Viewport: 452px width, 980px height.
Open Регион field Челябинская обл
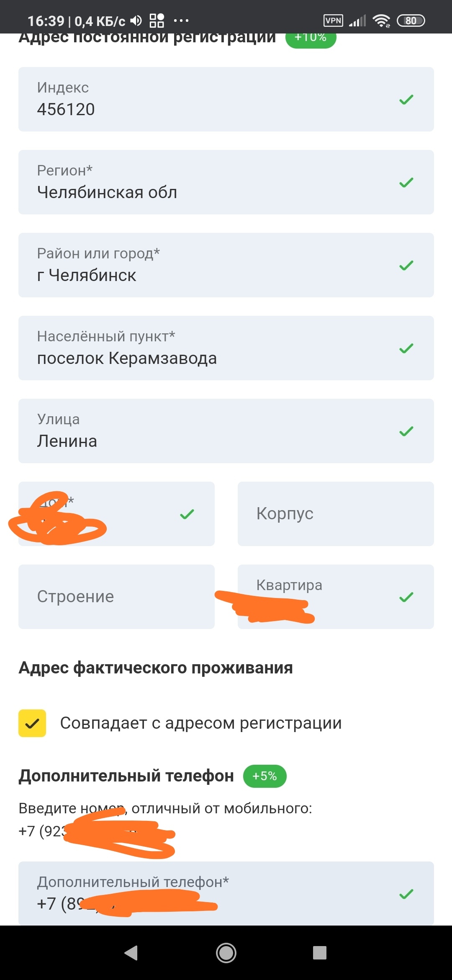(209, 183)
